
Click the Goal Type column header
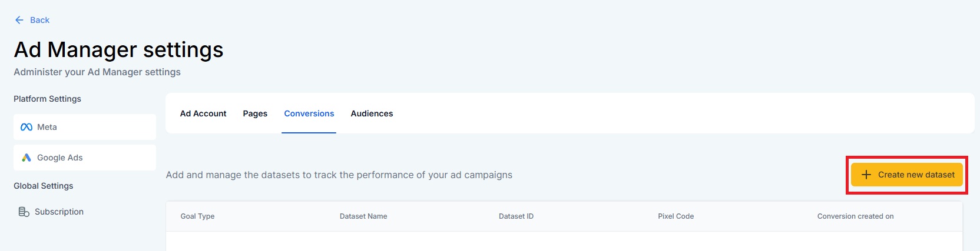pyautogui.click(x=197, y=216)
